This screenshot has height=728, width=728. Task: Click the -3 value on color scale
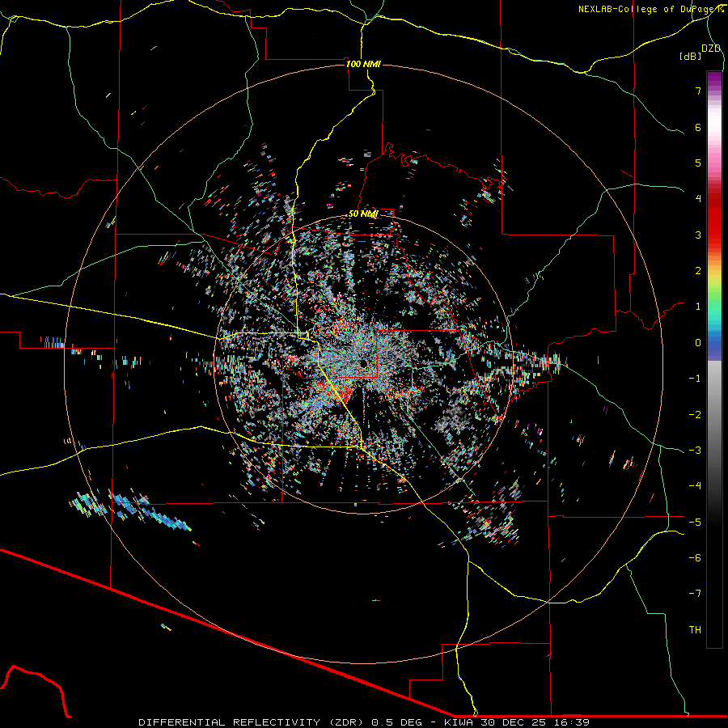coord(695,451)
